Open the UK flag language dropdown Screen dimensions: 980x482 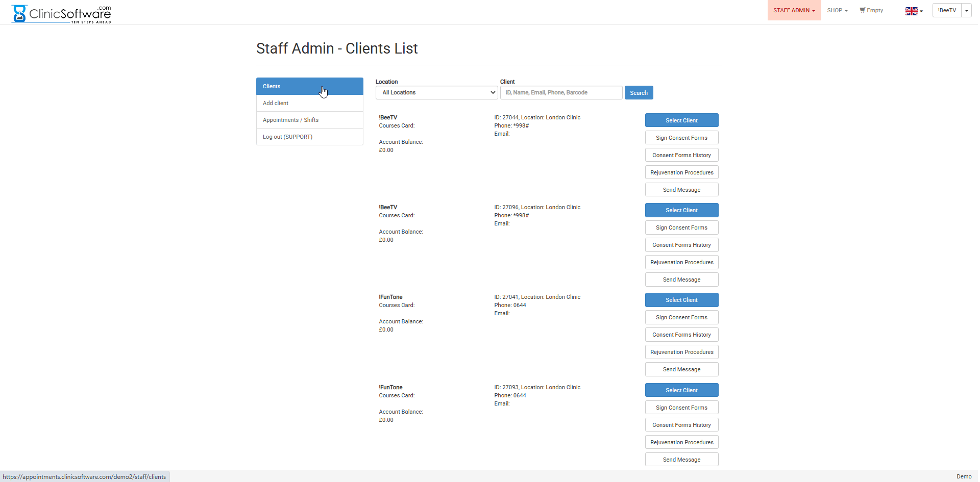pos(914,10)
